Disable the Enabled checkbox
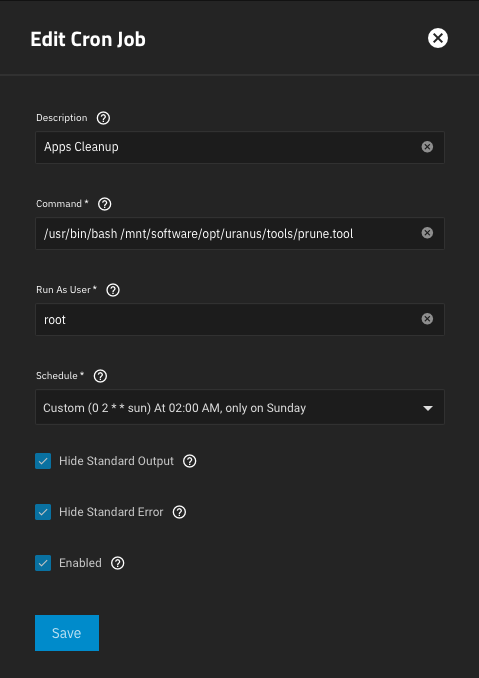 pyautogui.click(x=43, y=563)
